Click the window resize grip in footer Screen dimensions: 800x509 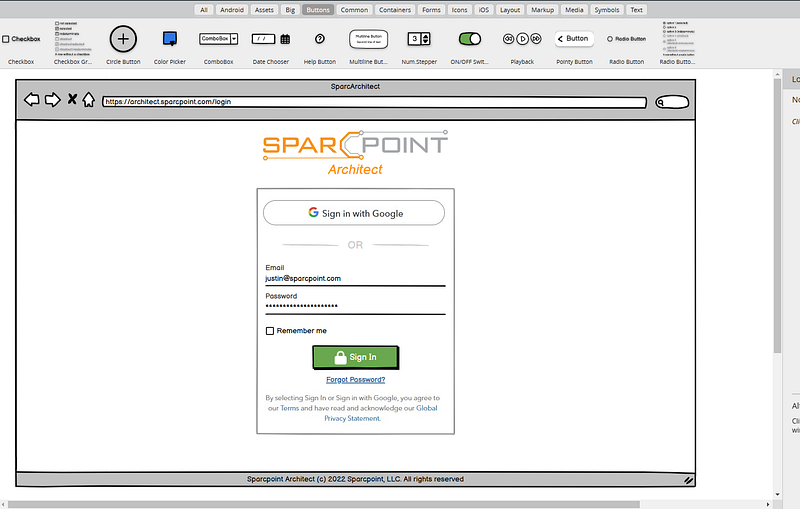click(688, 479)
